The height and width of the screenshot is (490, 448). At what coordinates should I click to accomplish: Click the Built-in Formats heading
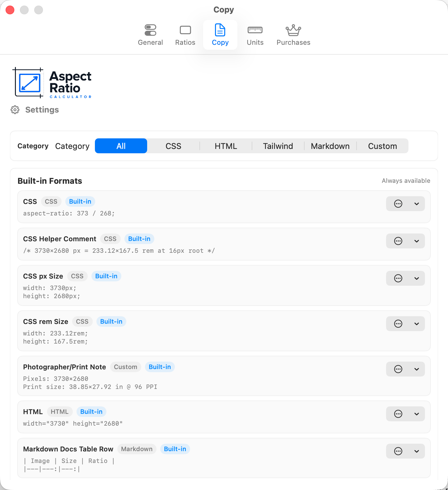click(x=50, y=181)
